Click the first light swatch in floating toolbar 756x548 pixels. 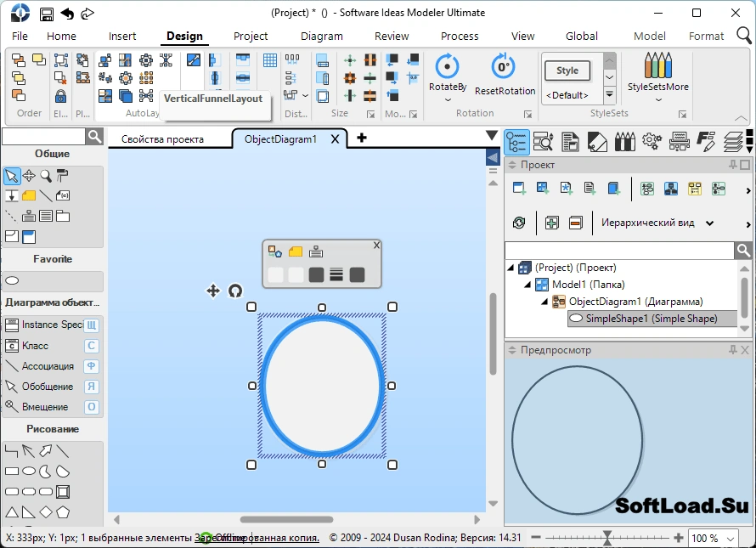tap(275, 275)
